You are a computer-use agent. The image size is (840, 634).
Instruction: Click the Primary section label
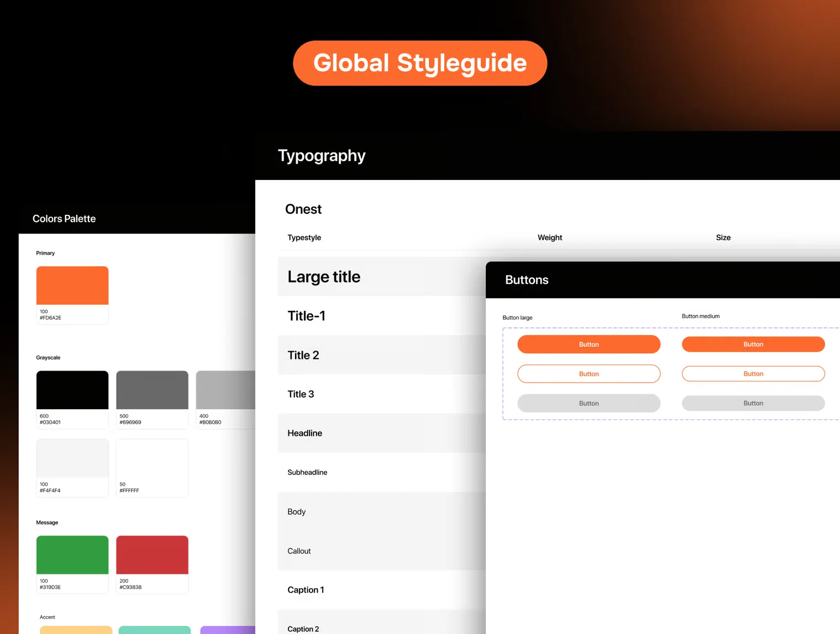click(x=45, y=253)
